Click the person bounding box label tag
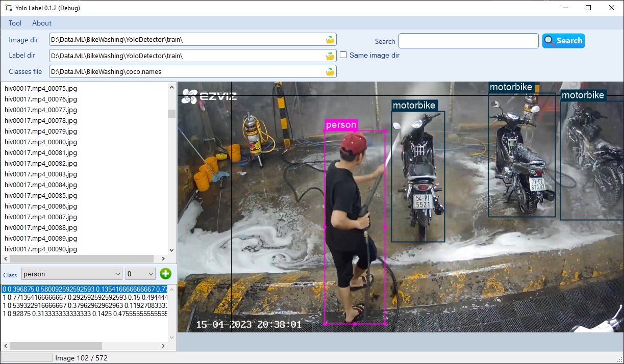Screen dimensions: 624x364 click(x=341, y=125)
